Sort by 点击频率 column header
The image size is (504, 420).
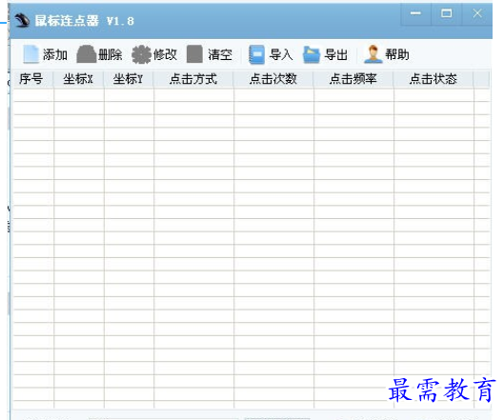pos(353,79)
